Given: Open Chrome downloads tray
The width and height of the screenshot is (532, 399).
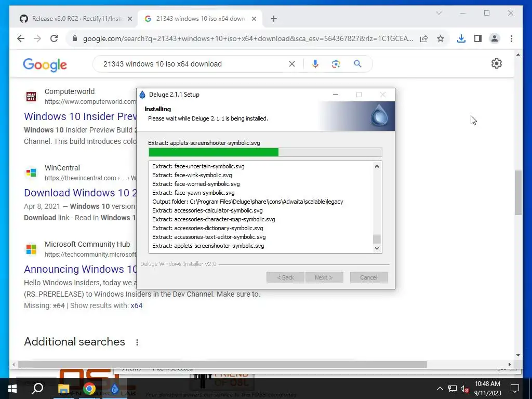Looking at the screenshot, I should pyautogui.click(x=461, y=38).
